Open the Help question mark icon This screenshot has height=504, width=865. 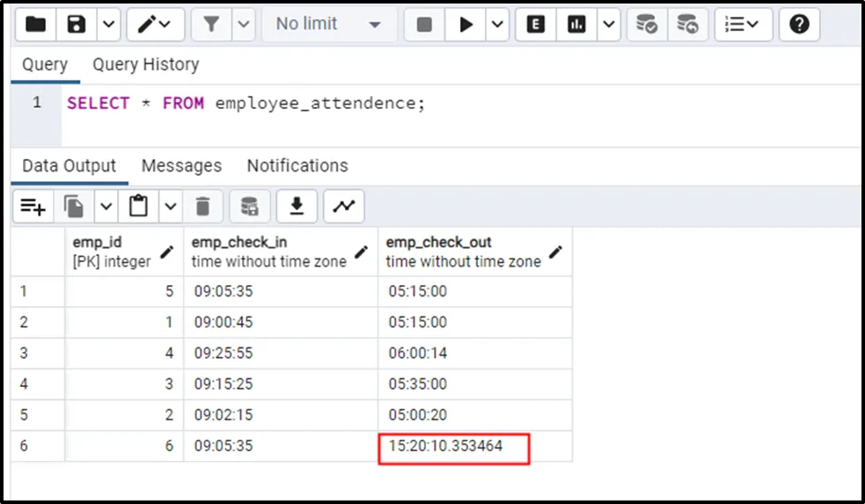[x=799, y=24]
